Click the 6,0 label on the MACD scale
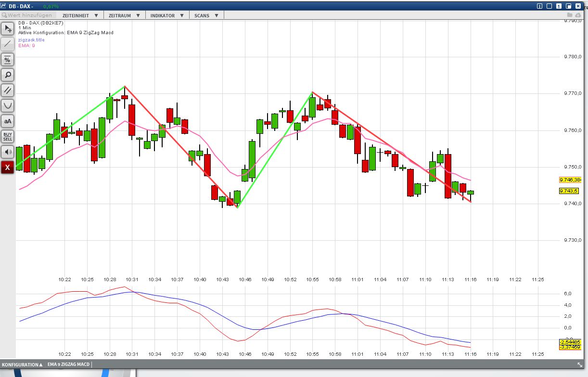 click(567, 294)
